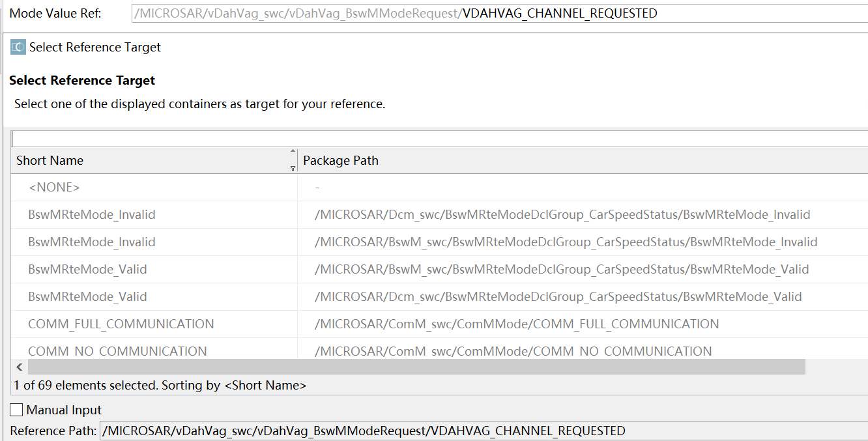Enable the Manual Input checkbox

tap(17, 410)
